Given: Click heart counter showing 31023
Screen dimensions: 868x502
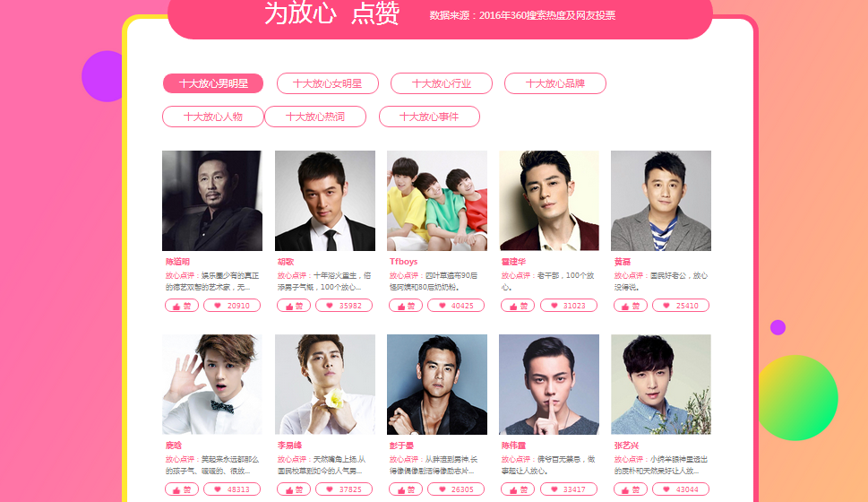Looking at the screenshot, I should (x=569, y=306).
